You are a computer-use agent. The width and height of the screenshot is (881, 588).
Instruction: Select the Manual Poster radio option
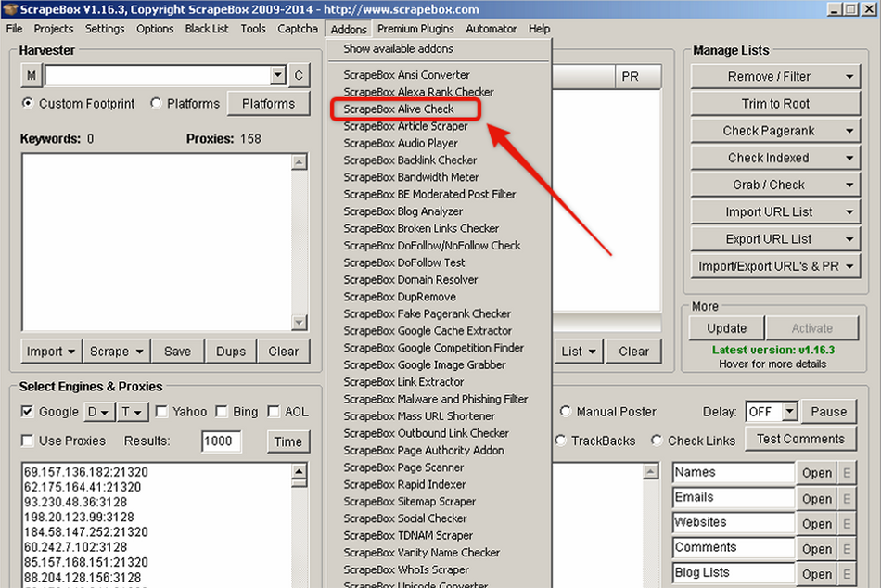coord(566,412)
